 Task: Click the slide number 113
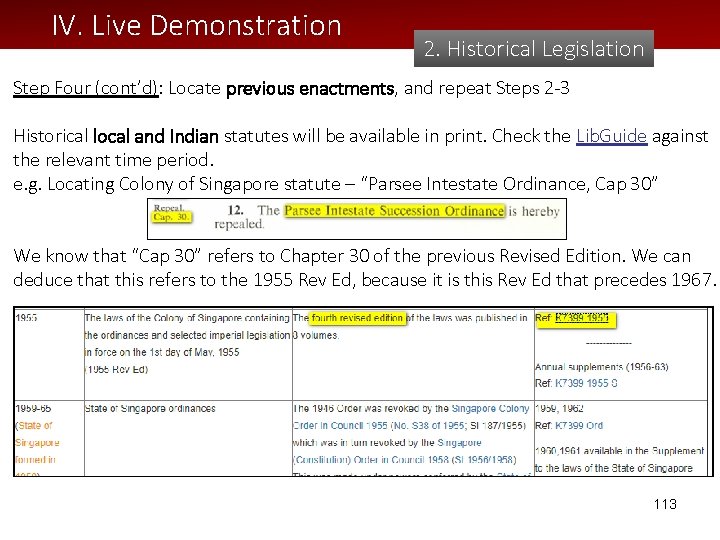[x=665, y=504]
